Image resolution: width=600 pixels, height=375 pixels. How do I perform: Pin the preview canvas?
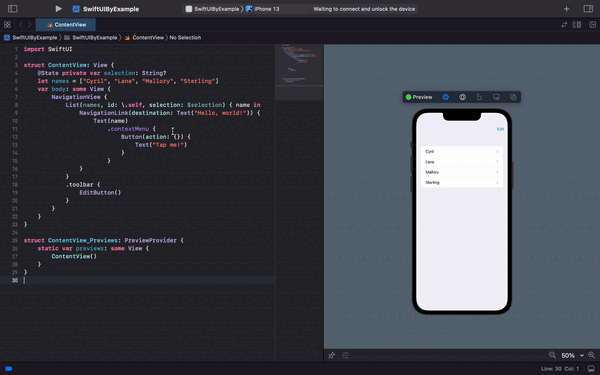332,355
